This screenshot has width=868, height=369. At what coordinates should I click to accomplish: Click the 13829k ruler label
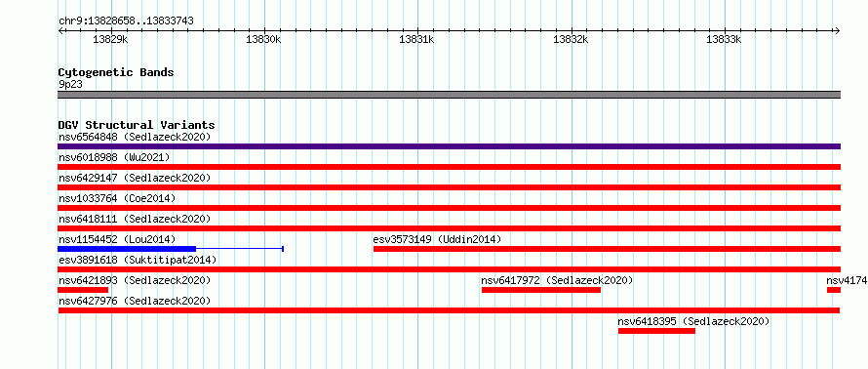(x=111, y=39)
